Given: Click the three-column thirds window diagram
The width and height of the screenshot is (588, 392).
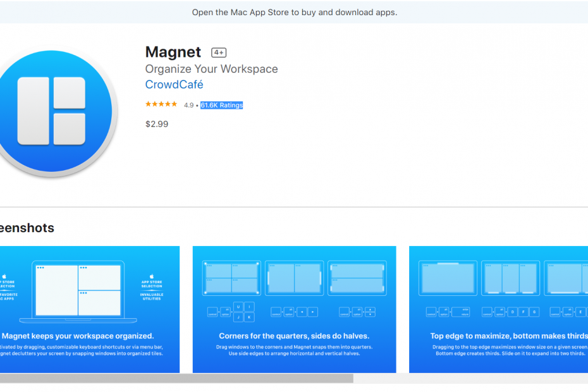Looking at the screenshot, I should point(510,278).
